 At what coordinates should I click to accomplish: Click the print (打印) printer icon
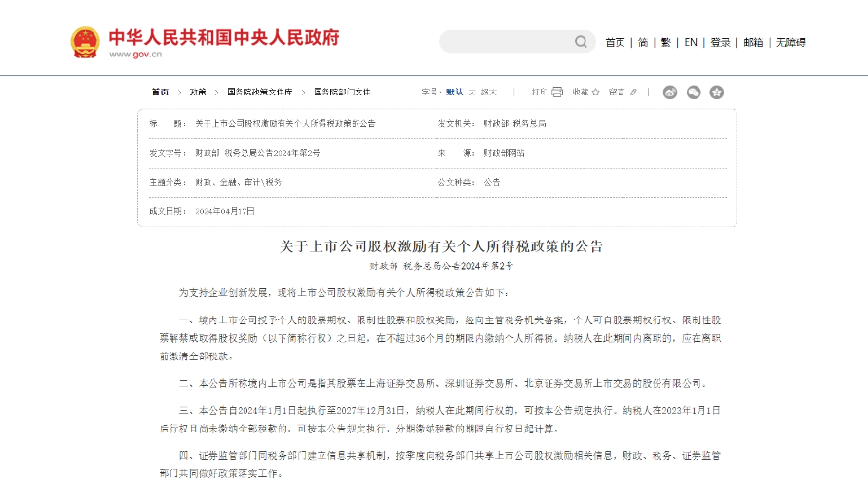coord(557,92)
